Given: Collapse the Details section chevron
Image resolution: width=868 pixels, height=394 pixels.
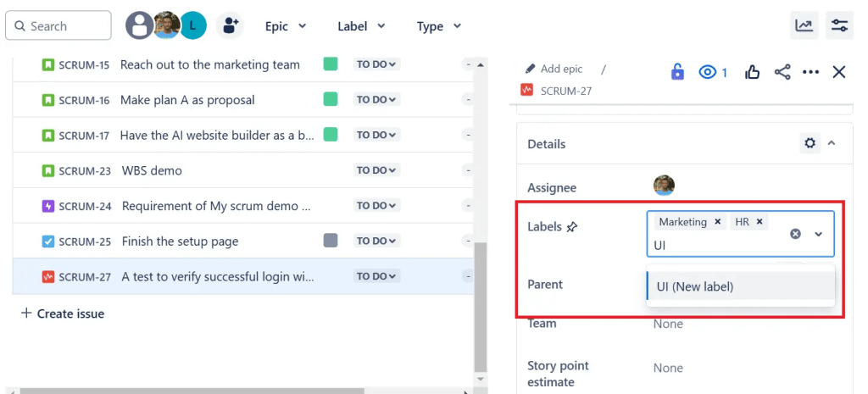Looking at the screenshot, I should pos(832,143).
